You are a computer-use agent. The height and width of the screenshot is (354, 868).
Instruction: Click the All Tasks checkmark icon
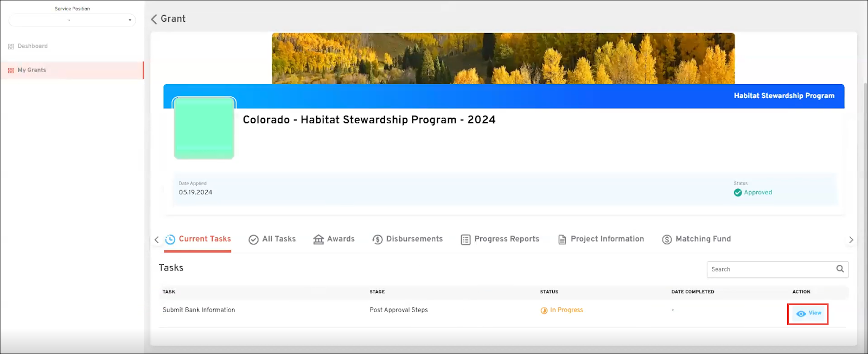click(253, 239)
